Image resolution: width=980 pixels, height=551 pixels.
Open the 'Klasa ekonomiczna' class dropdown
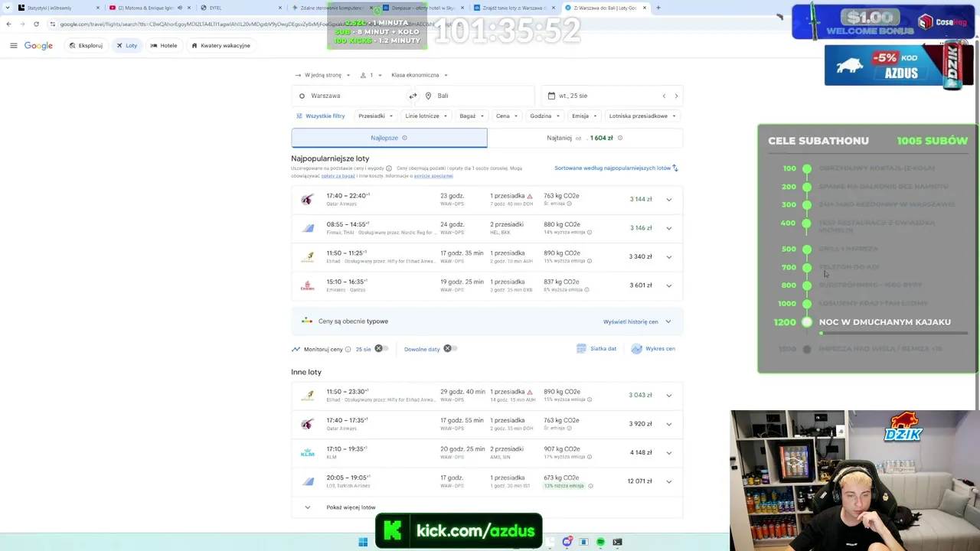[x=420, y=75]
